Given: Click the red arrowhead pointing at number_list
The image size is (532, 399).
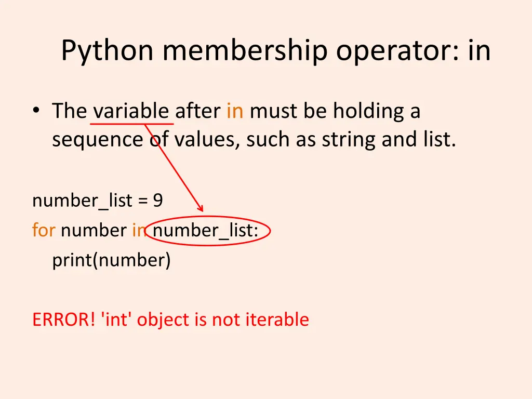Looking at the screenshot, I should [x=200, y=208].
